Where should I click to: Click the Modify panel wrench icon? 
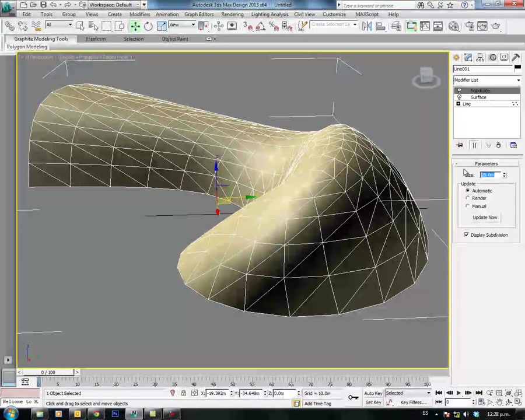click(468, 57)
